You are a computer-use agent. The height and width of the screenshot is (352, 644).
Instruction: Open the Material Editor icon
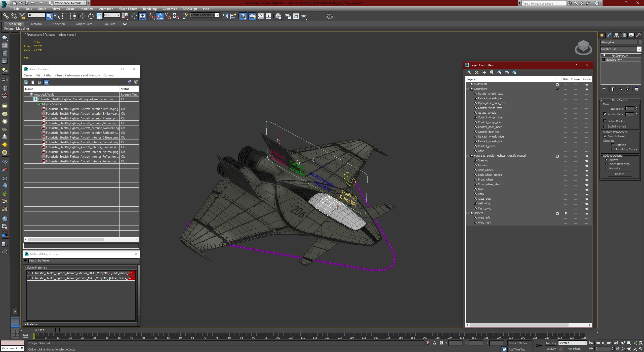(278, 16)
